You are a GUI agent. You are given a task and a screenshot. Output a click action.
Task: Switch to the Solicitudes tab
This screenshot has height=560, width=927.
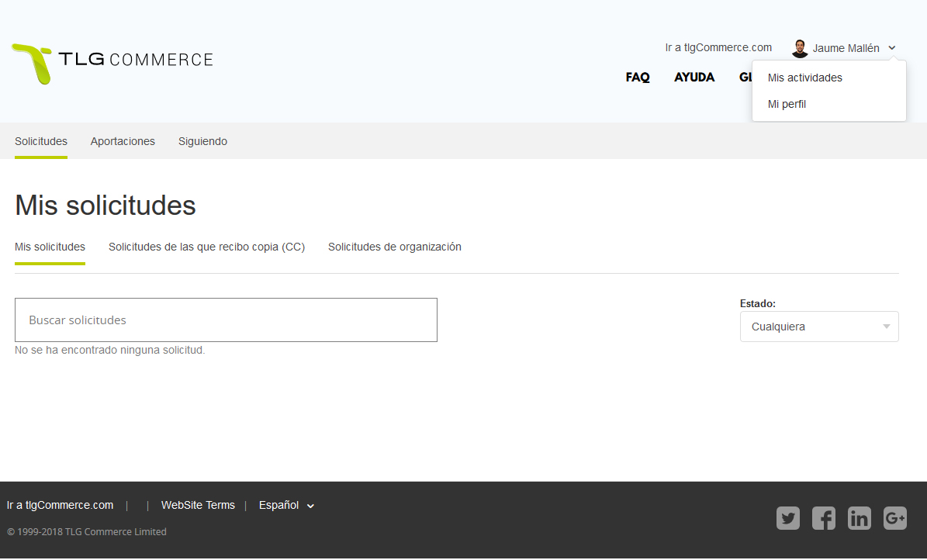pyautogui.click(x=41, y=141)
